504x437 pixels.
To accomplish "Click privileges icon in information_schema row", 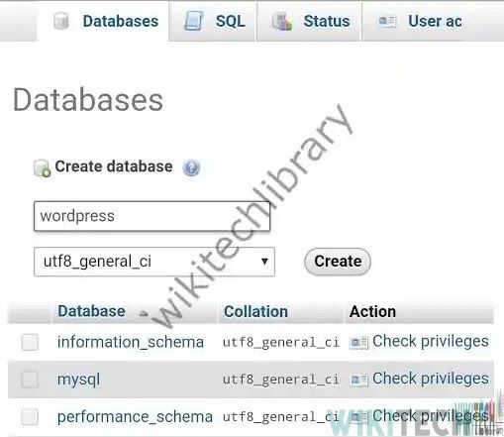I will coord(358,343).
